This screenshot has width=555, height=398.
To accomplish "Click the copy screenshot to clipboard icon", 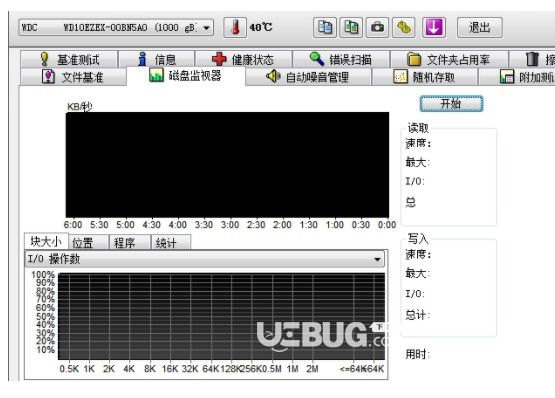I will click(351, 27).
